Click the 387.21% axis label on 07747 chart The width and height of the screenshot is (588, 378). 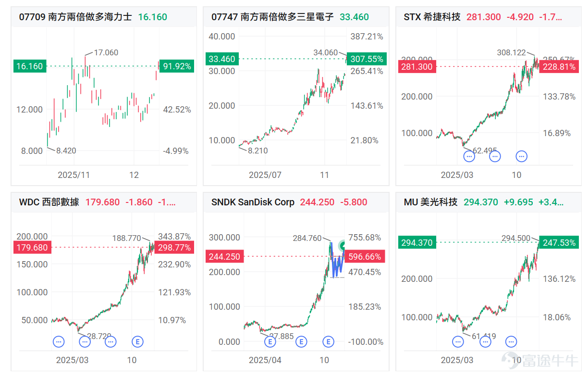tap(367, 36)
